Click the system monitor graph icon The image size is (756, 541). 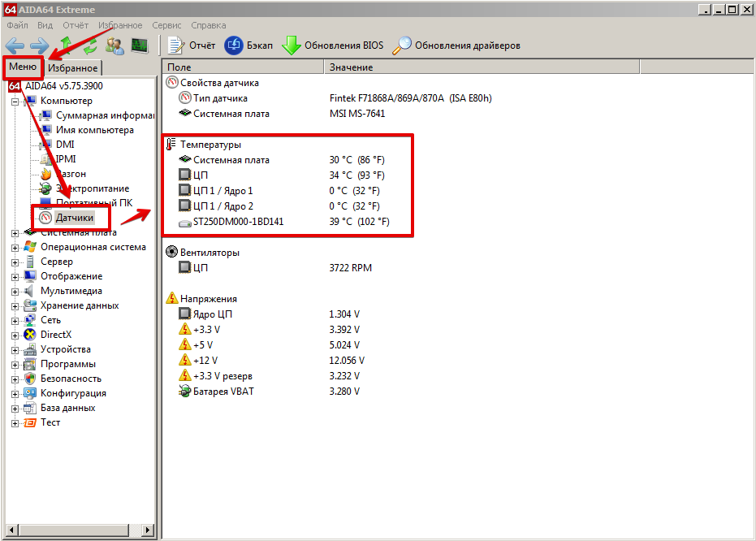coord(140,45)
